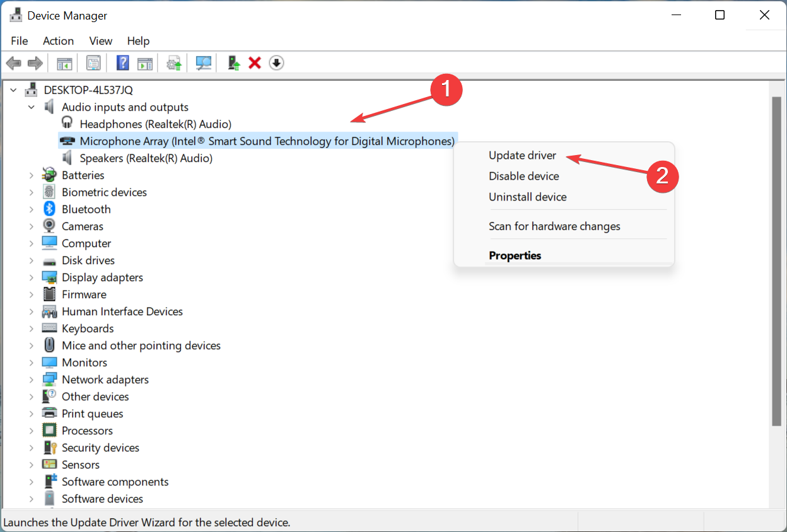Expand the Sensors node chevron
787x532 pixels.
31,465
